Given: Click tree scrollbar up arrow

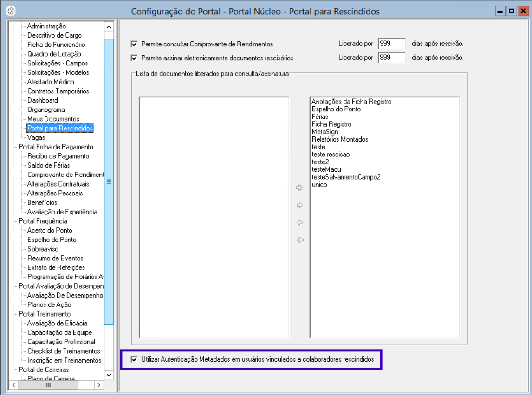Looking at the screenshot, I should coord(109,27).
